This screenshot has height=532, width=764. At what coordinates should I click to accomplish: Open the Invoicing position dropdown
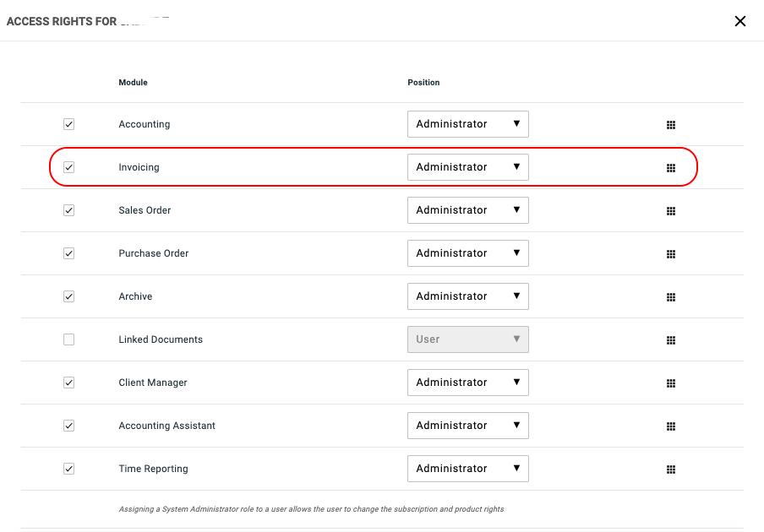(x=467, y=167)
